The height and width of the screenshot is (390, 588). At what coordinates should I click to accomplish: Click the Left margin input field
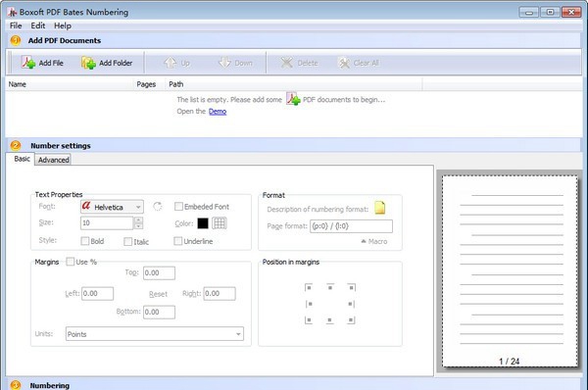[97, 294]
